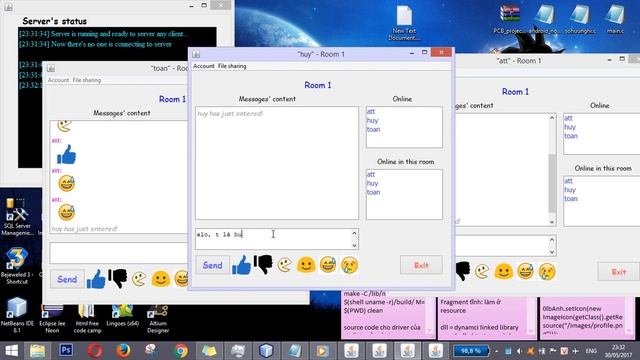This screenshot has width=640, height=360.
Task: Send thumbs-down emoji in toan's window
Action: click(118, 279)
